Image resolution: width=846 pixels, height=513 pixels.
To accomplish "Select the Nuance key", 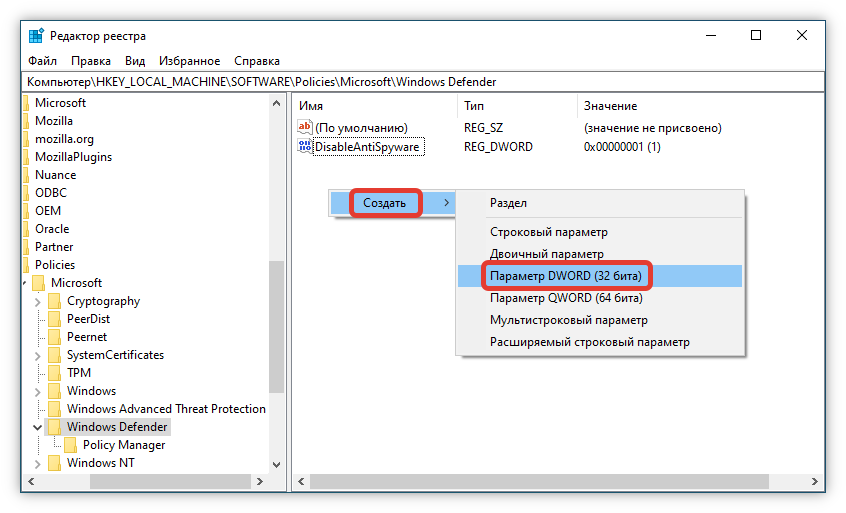I will click(x=56, y=175).
